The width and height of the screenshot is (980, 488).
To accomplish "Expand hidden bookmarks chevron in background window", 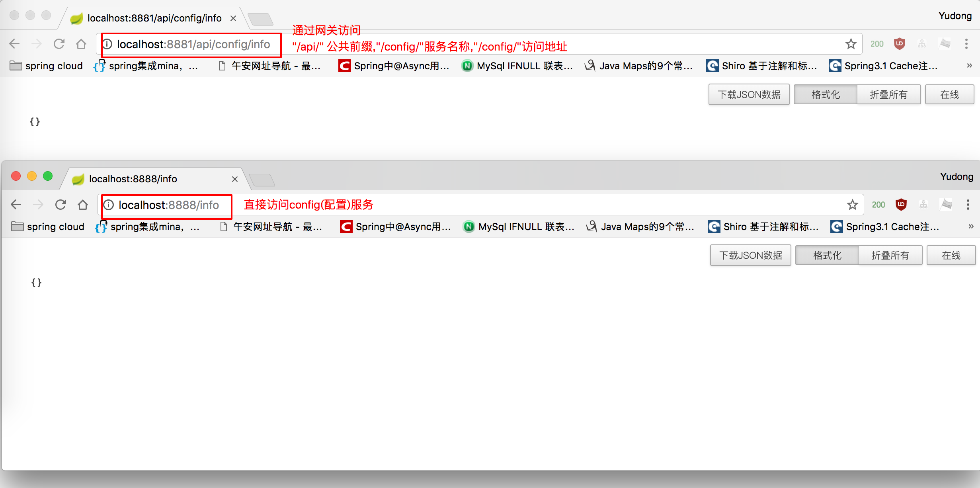I will (969, 66).
